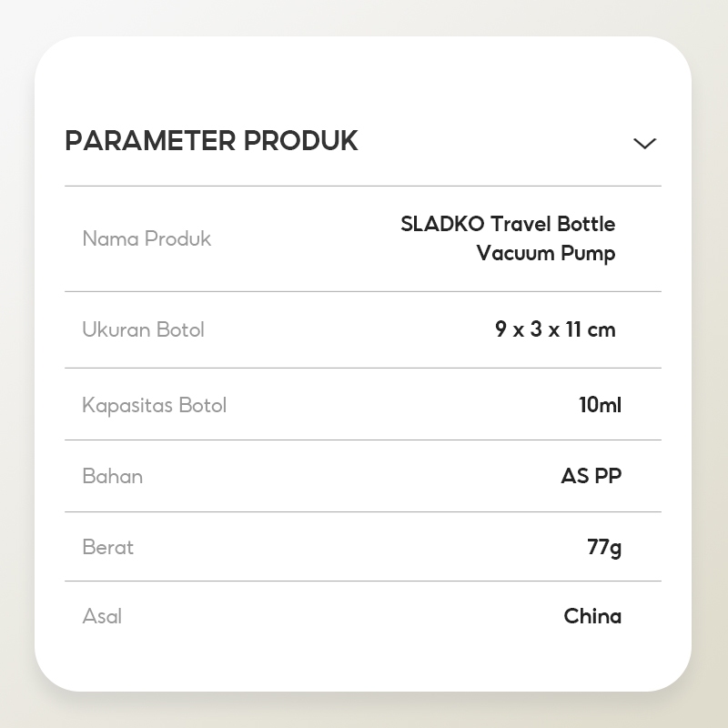The height and width of the screenshot is (728, 728).
Task: Click the divider line between Bahan and Berat
Action: [362, 511]
